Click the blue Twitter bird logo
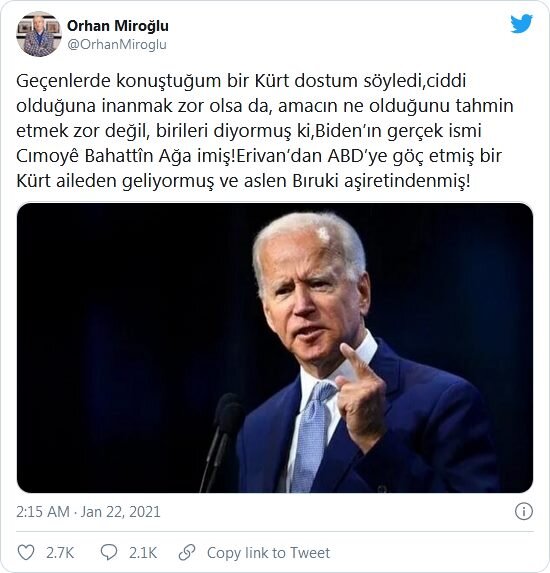 coord(521,24)
